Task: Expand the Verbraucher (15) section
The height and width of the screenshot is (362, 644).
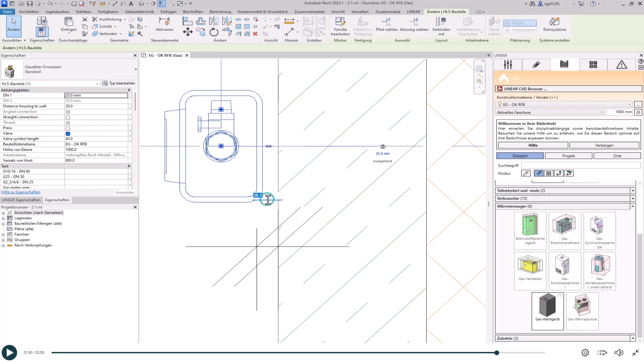Action: (632, 198)
